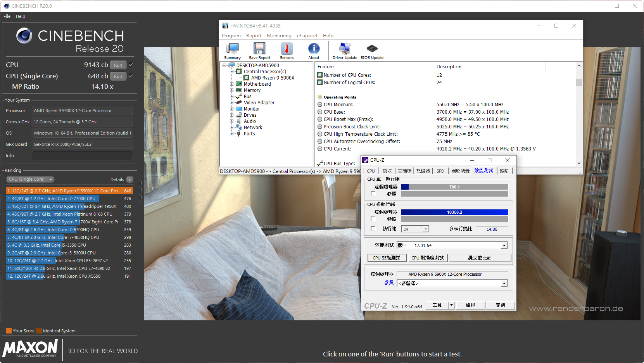This screenshot has width=644, height=363.
Task: Toggle the CPU test checkmark in Cinebench
Action: (x=131, y=65)
